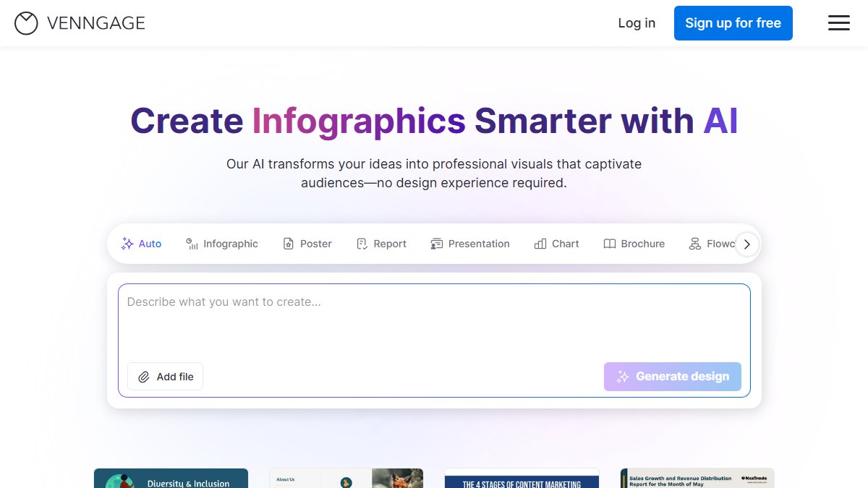
Task: Pick the Brochure open-book icon
Action: click(x=610, y=244)
